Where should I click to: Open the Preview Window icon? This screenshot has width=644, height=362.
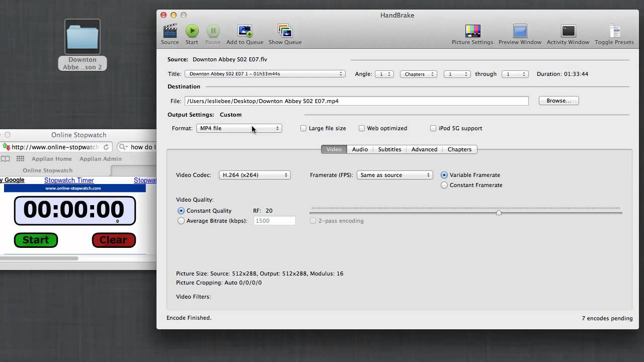pos(520,31)
